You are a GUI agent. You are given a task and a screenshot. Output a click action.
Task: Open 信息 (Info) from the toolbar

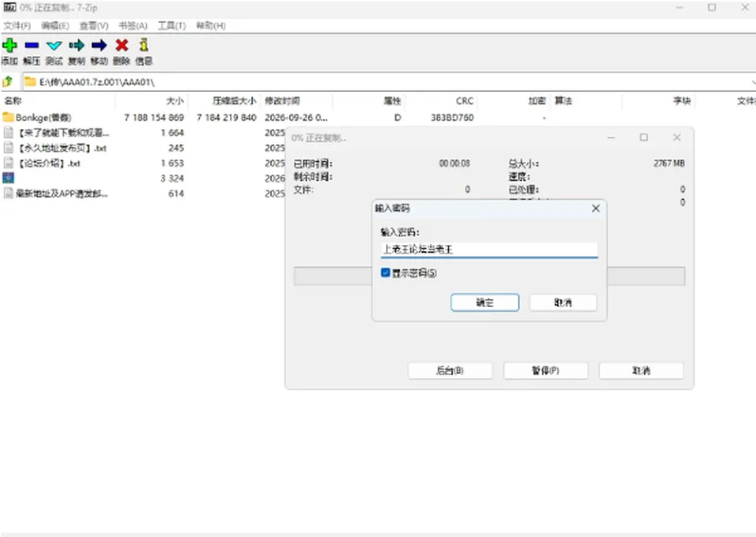point(143,45)
